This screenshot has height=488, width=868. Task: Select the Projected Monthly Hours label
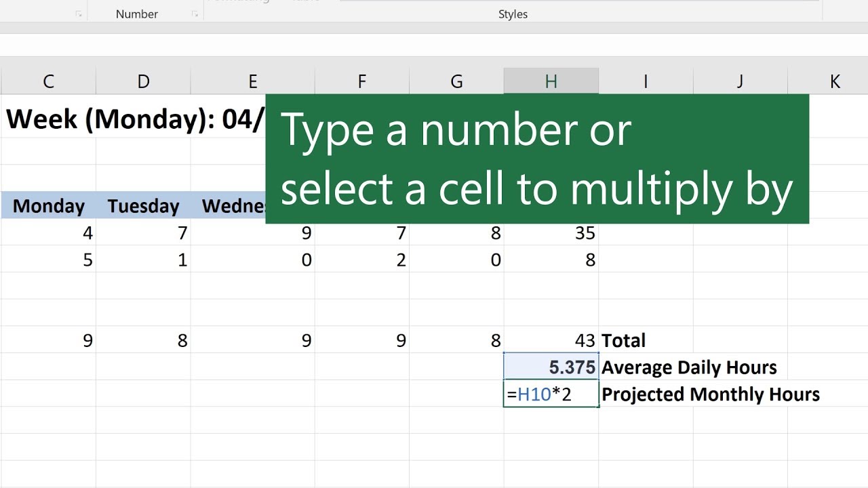[710, 394]
